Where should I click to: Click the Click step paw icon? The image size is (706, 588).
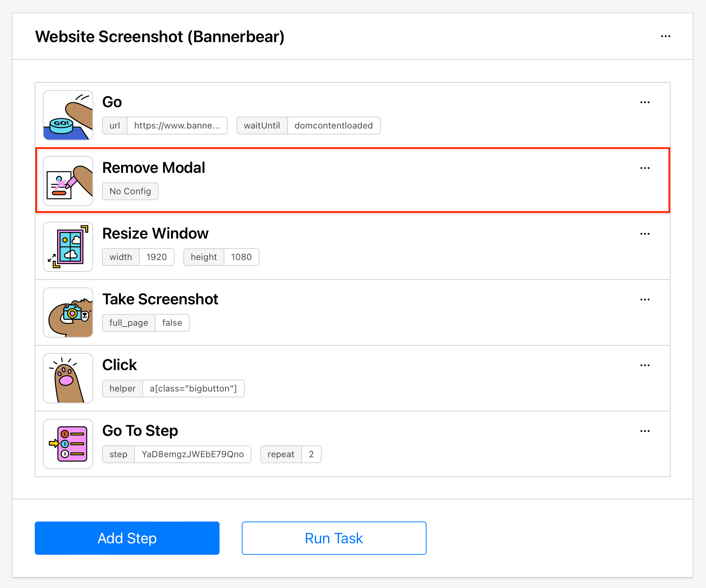[x=68, y=378]
